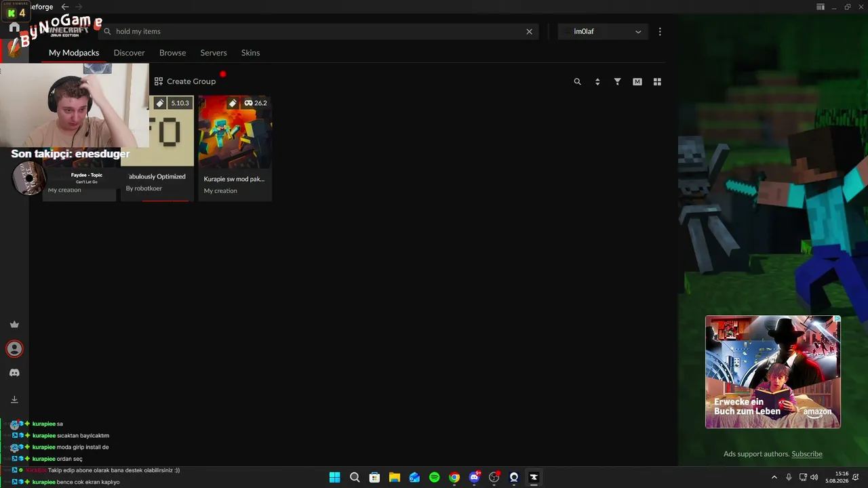The image size is (868, 488).
Task: Open the three-dot more options menu
Action: 660,31
